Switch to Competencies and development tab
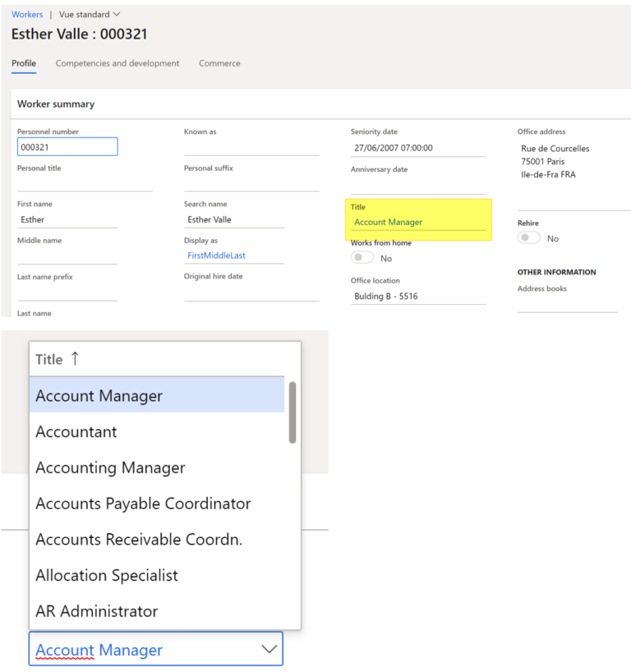The width and height of the screenshot is (631, 672). (117, 63)
